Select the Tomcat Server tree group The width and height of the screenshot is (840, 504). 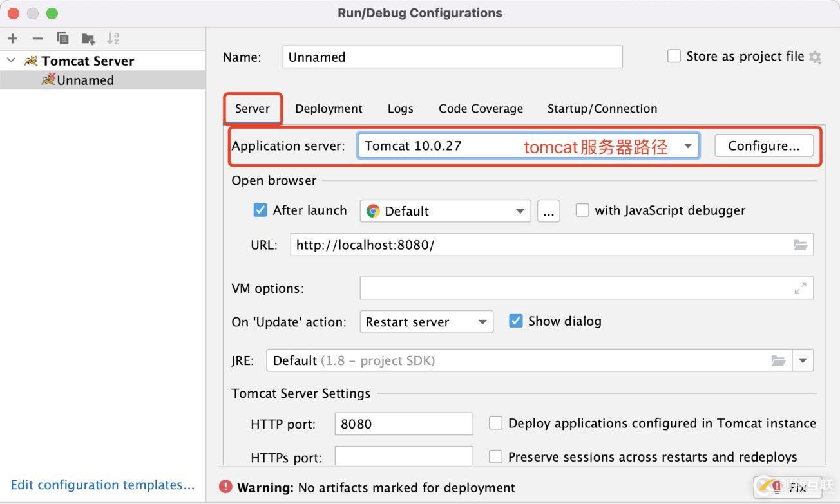103,61
